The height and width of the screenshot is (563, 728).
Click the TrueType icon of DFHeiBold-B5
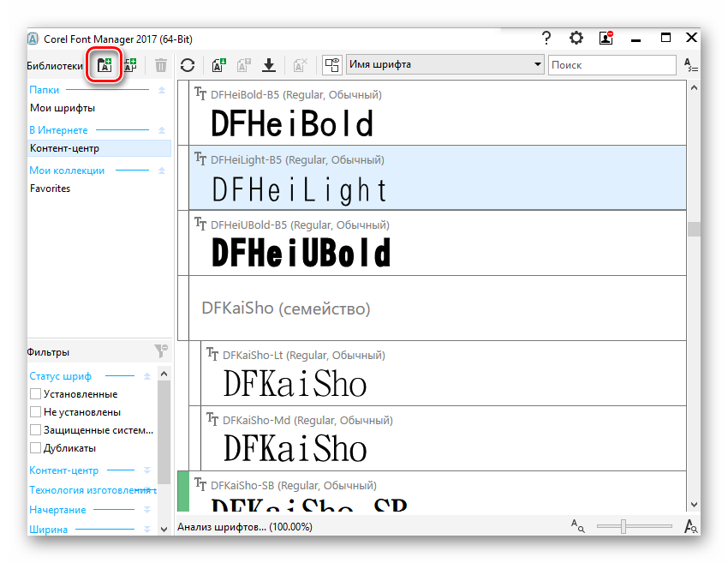[x=200, y=93]
